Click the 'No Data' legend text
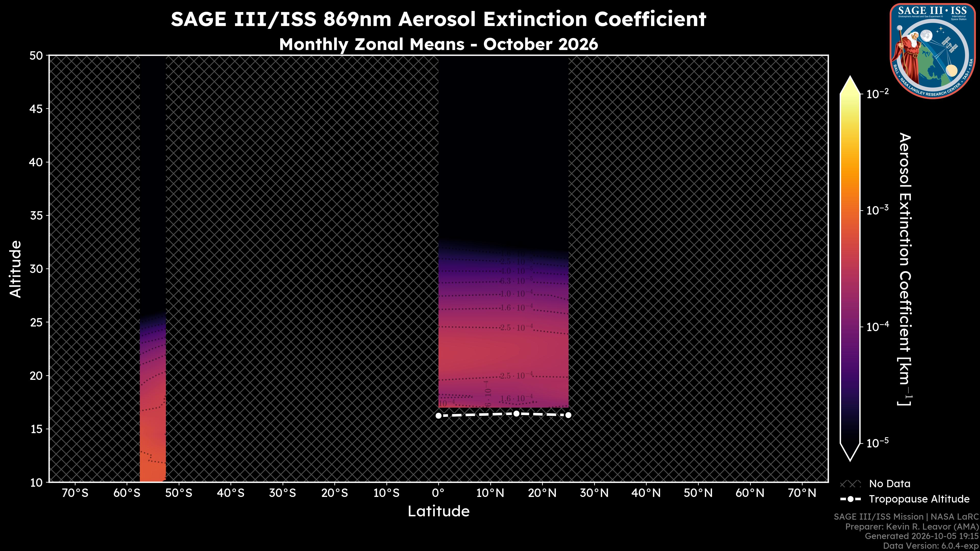 889,484
